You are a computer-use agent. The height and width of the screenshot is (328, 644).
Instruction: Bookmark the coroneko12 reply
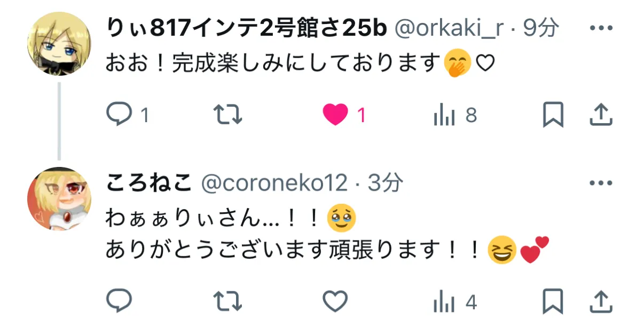(553, 302)
